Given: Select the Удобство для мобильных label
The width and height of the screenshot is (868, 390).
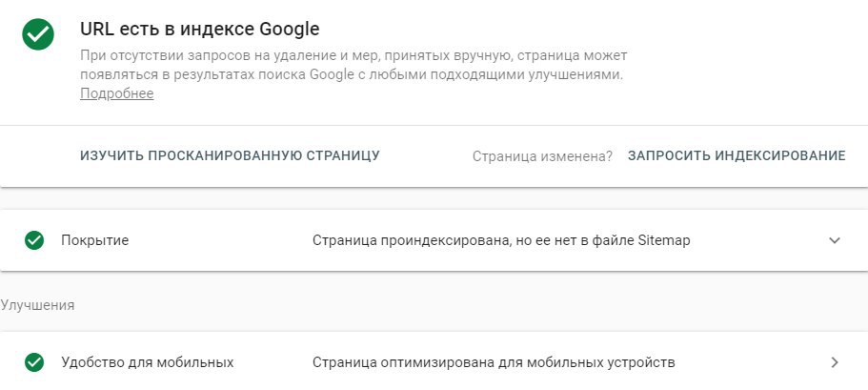Looking at the screenshot, I should click(x=148, y=362).
